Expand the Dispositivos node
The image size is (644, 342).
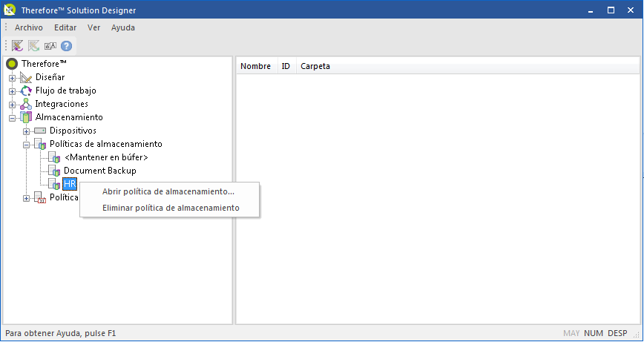(26, 131)
